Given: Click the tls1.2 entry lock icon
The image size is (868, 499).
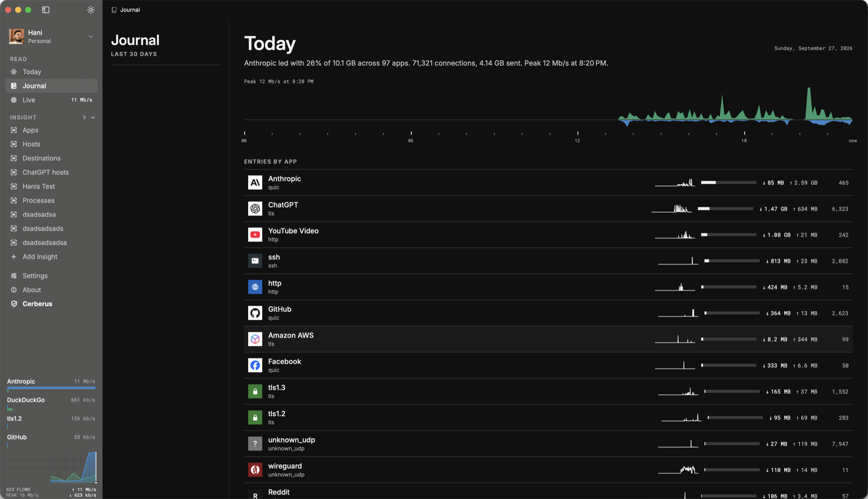Looking at the screenshot, I should click(x=255, y=418).
